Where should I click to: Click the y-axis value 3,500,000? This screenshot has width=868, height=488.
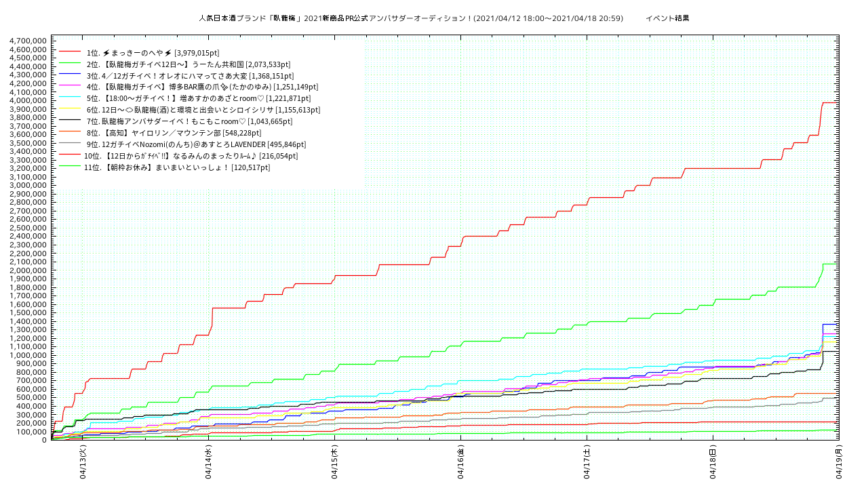[x=28, y=143]
